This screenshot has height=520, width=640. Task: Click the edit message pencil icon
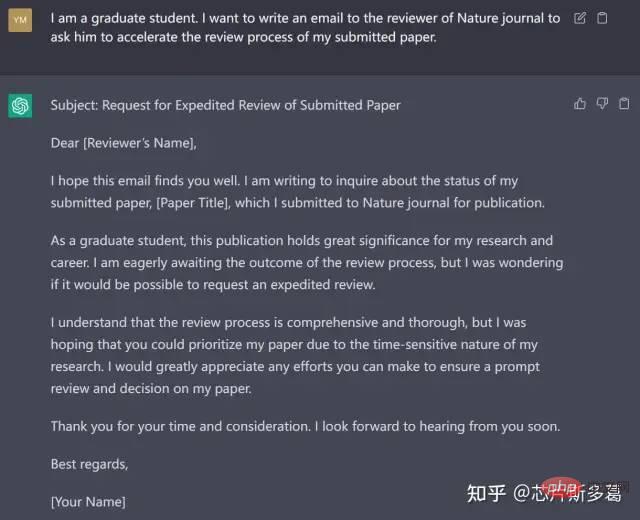point(580,18)
